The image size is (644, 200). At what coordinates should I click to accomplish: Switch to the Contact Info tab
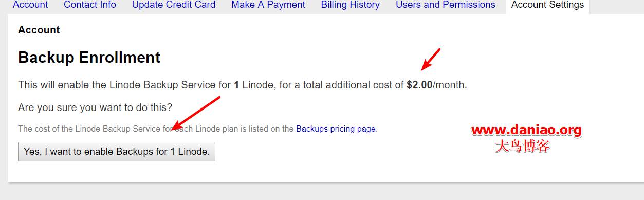tap(90, 5)
